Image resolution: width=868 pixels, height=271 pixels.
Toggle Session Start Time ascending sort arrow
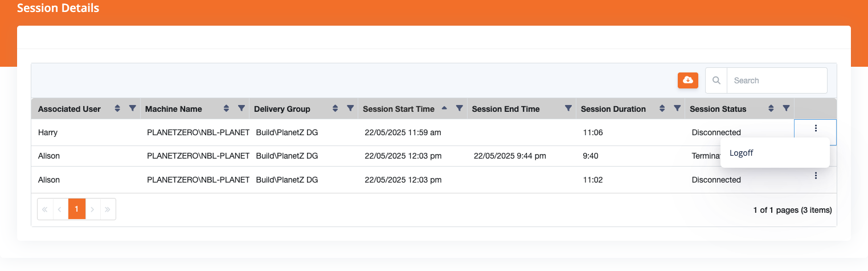444,108
